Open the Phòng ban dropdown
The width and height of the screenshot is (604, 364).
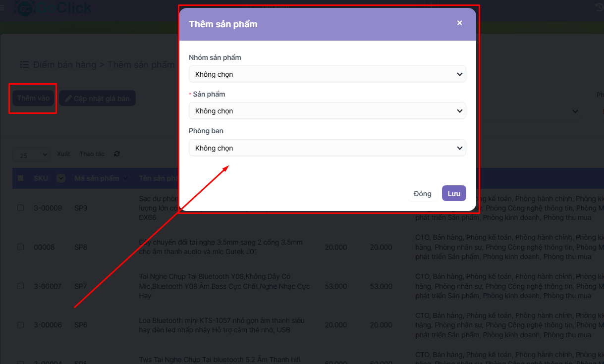pos(327,148)
